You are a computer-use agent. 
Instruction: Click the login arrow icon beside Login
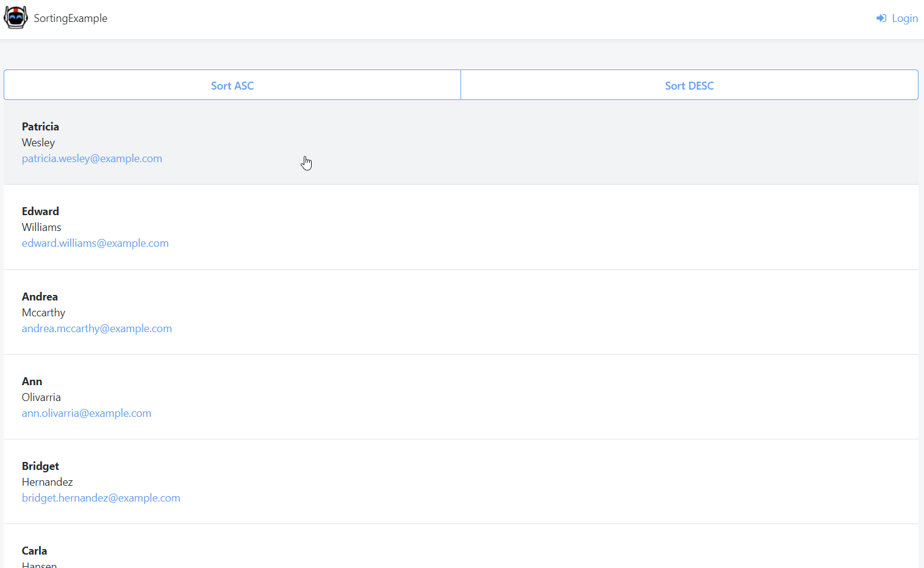tap(880, 18)
